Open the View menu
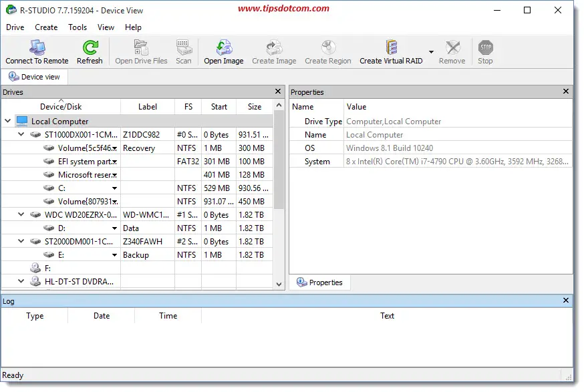This screenshot has width=584, height=392. point(106,27)
